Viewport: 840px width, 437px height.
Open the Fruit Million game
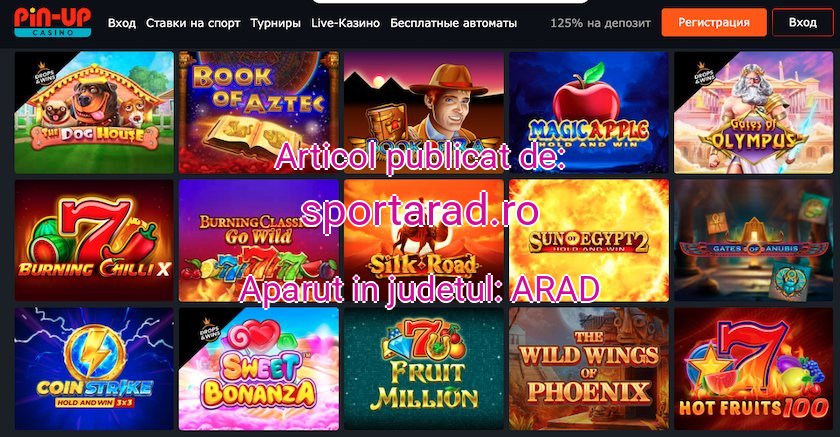pos(424,368)
